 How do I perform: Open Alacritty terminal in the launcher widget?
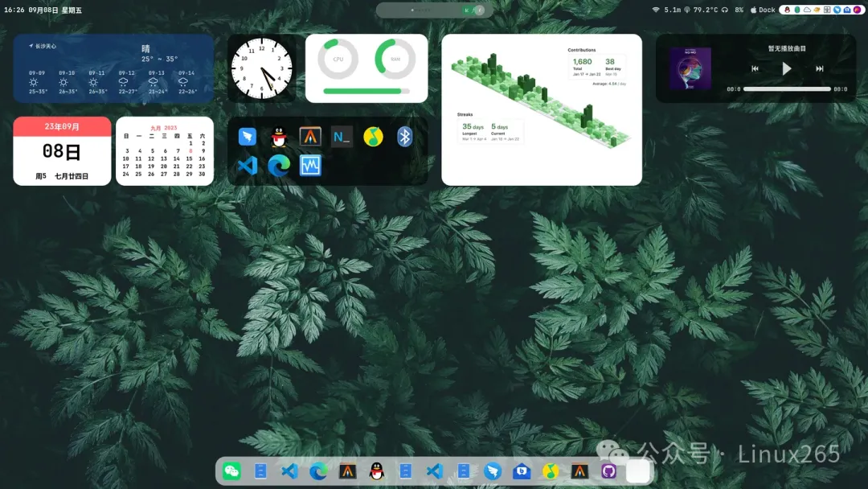click(310, 136)
